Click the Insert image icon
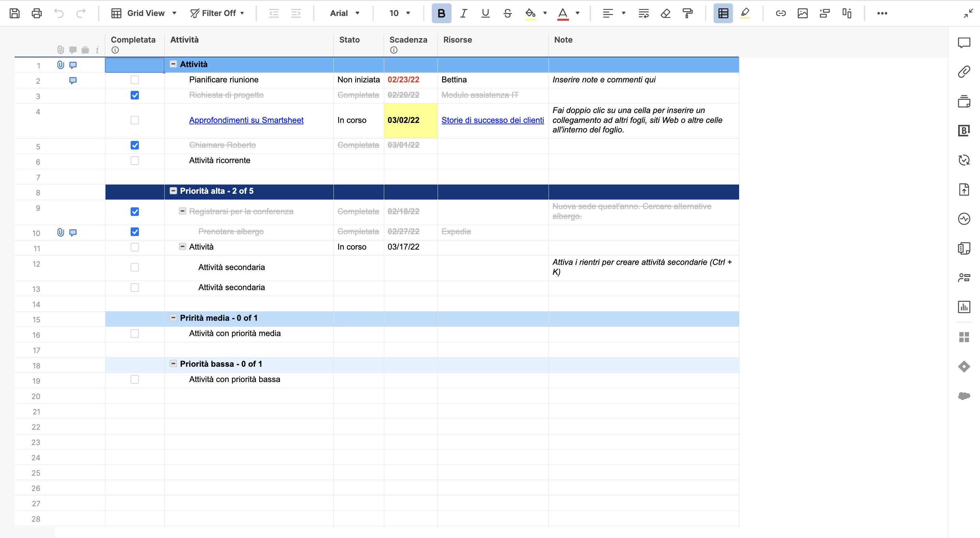 coord(803,13)
